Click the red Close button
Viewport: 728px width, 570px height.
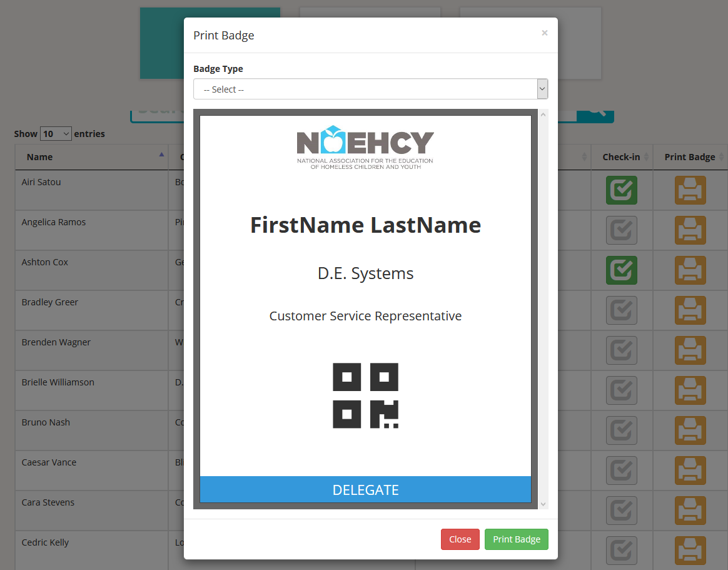click(x=460, y=539)
